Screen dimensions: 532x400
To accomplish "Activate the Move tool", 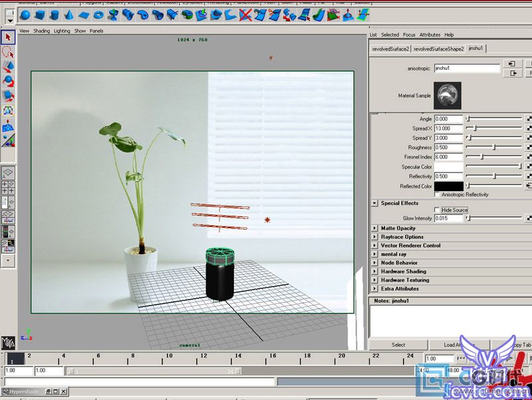I will point(8,67).
